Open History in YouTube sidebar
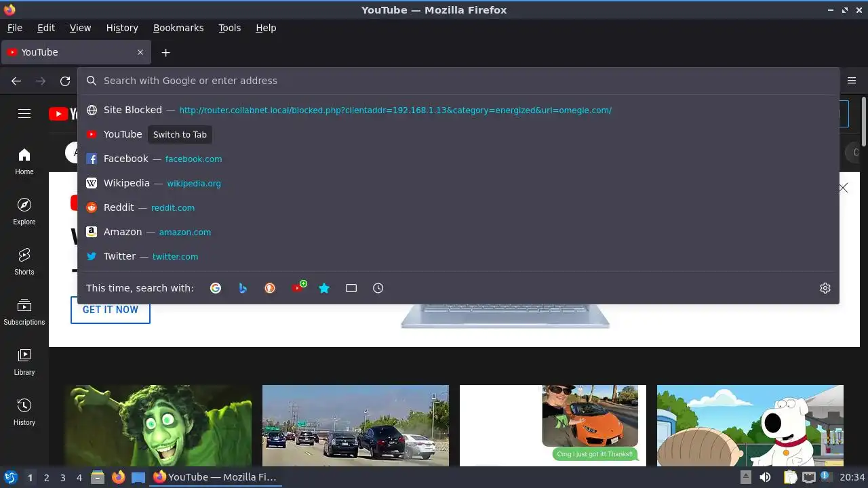Screen dimensions: 868x488 (x=24, y=412)
